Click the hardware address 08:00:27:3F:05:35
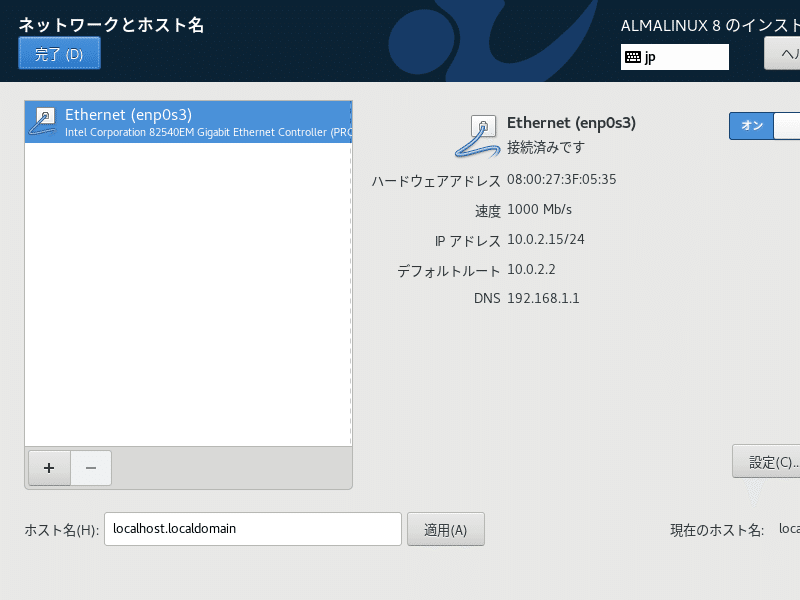The image size is (800, 600). [561, 180]
